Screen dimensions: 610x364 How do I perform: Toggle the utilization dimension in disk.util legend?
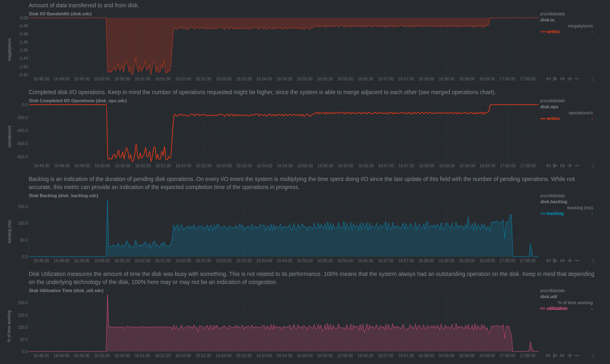coord(557,308)
